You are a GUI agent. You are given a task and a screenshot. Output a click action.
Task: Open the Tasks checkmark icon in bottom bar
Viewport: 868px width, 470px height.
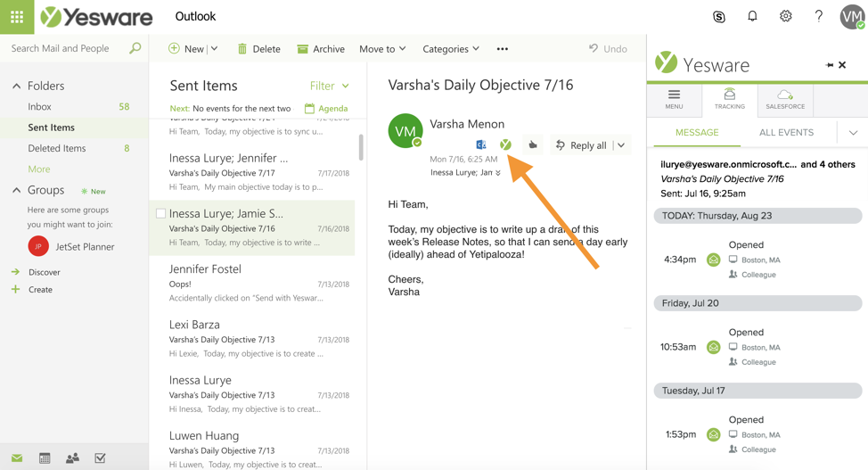click(x=100, y=458)
